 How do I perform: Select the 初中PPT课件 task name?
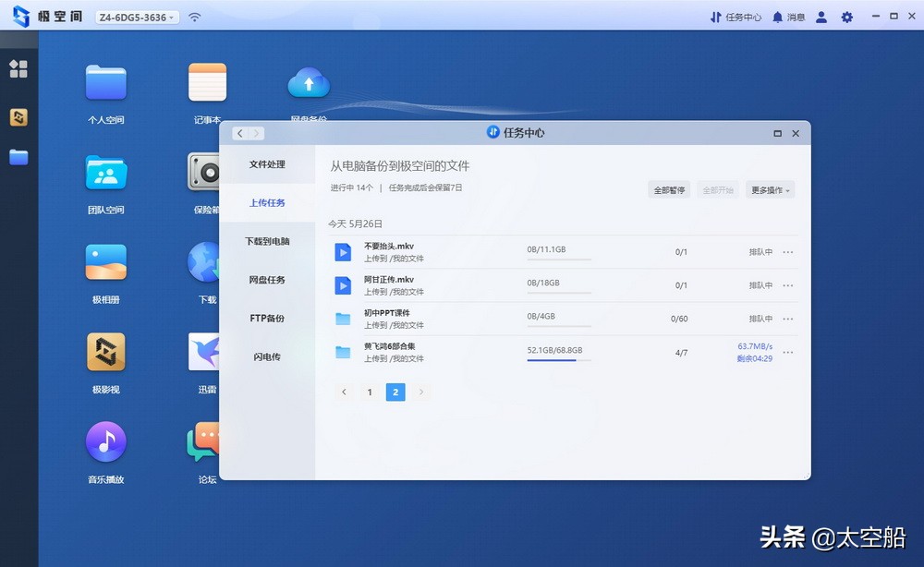point(386,313)
